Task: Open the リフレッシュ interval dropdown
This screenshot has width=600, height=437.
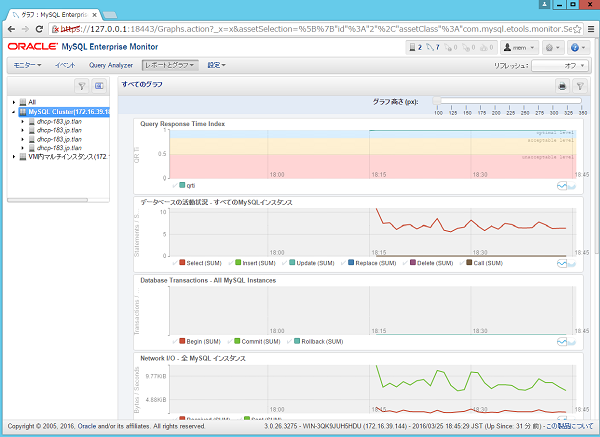Action: tap(559, 65)
